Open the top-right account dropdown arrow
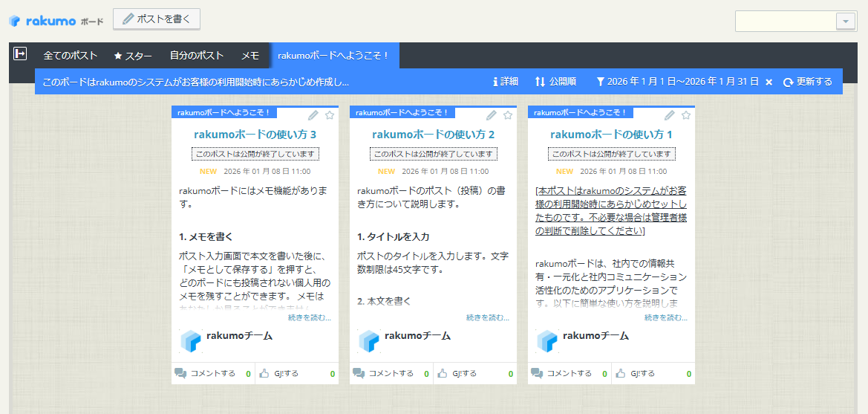868x414 pixels. (845, 21)
